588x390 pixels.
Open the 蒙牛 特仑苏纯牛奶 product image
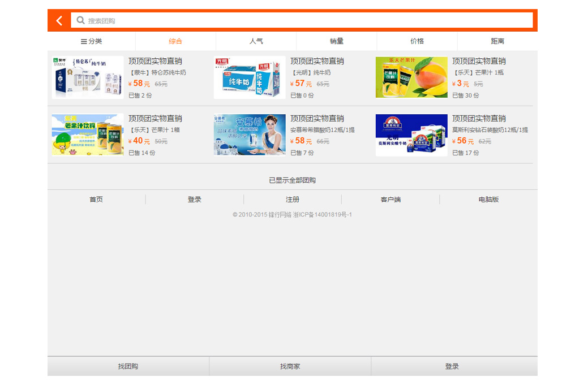pos(88,77)
